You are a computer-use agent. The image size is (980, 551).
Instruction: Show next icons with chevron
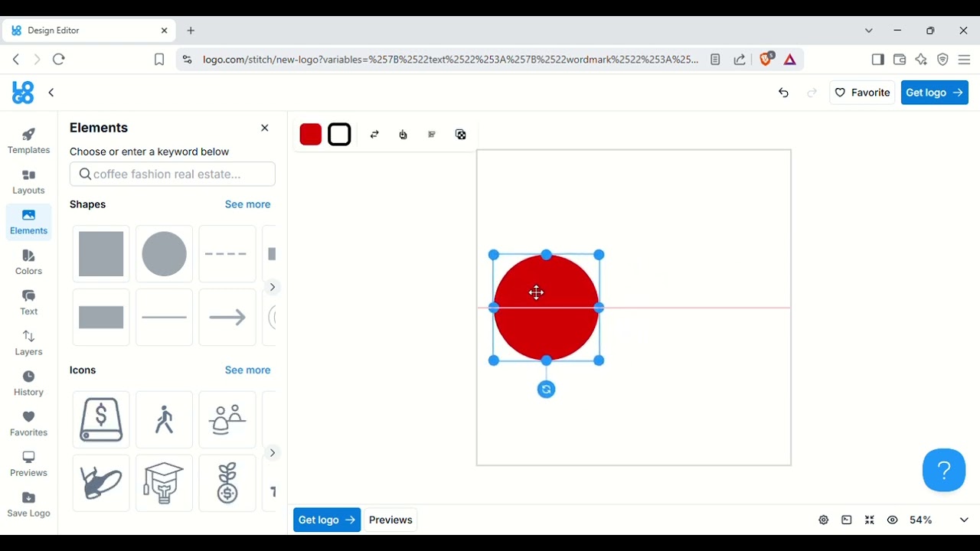point(273,452)
